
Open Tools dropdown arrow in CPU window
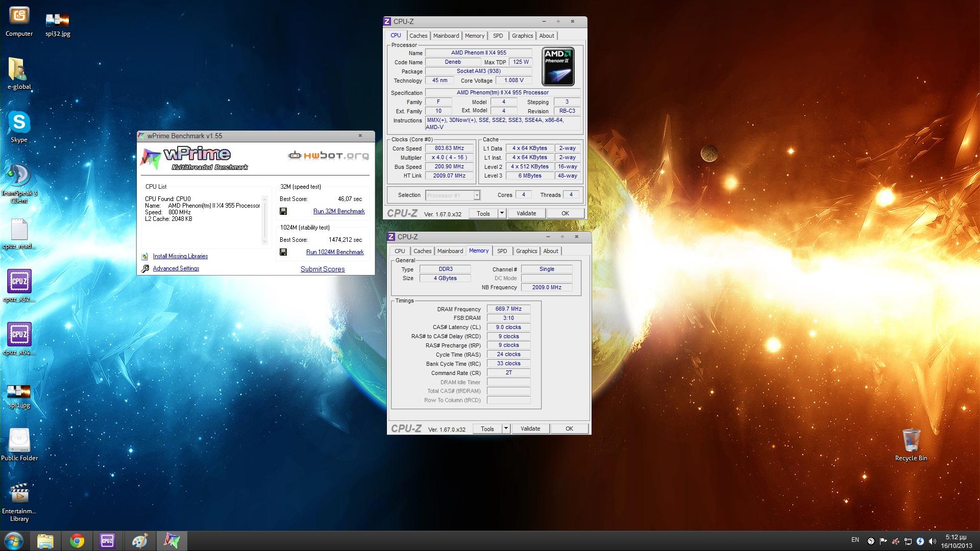point(502,213)
